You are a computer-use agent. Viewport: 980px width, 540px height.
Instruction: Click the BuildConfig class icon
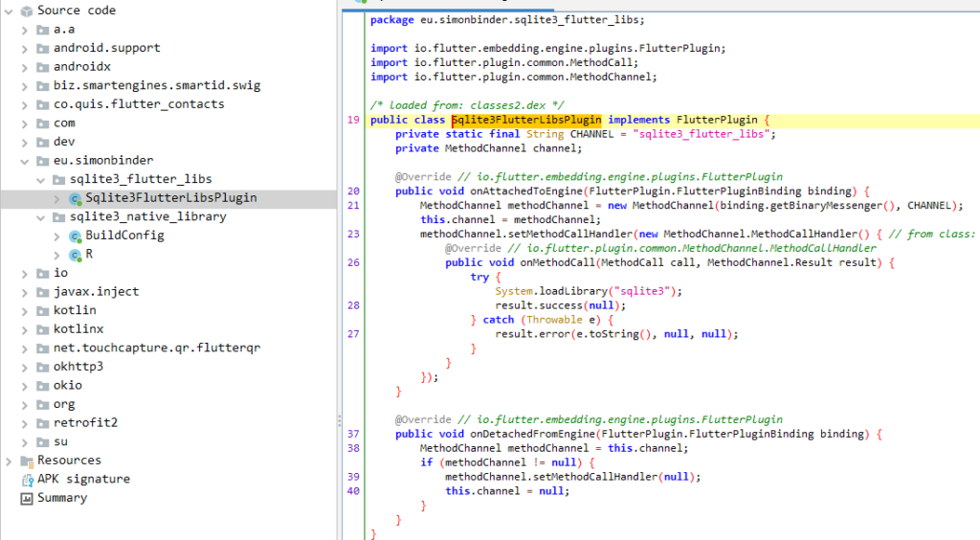[x=75, y=236]
